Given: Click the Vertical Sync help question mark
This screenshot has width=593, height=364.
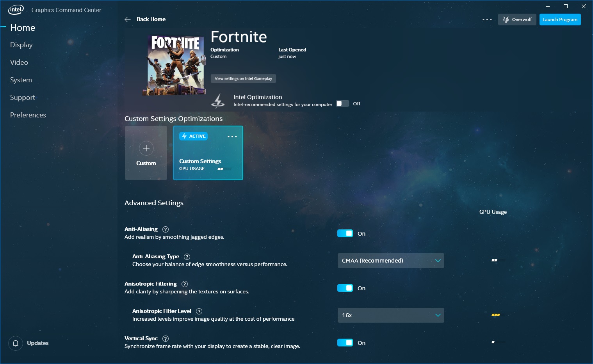Looking at the screenshot, I should coord(166,339).
